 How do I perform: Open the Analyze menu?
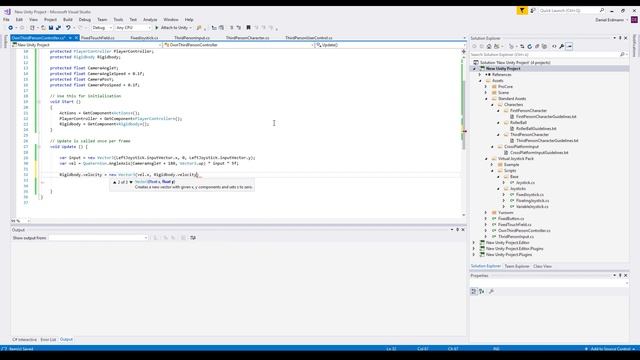150,20
